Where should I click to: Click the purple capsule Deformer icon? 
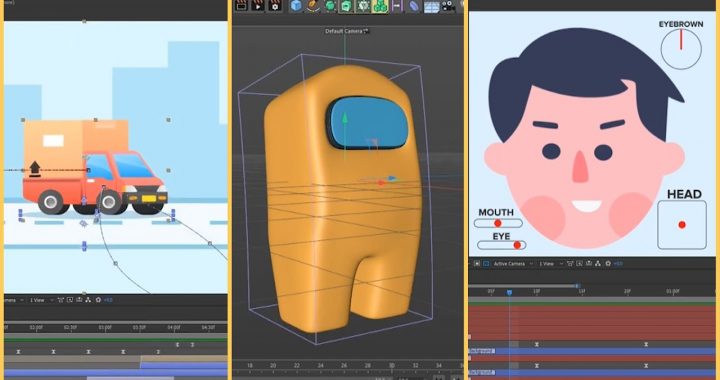[414, 6]
